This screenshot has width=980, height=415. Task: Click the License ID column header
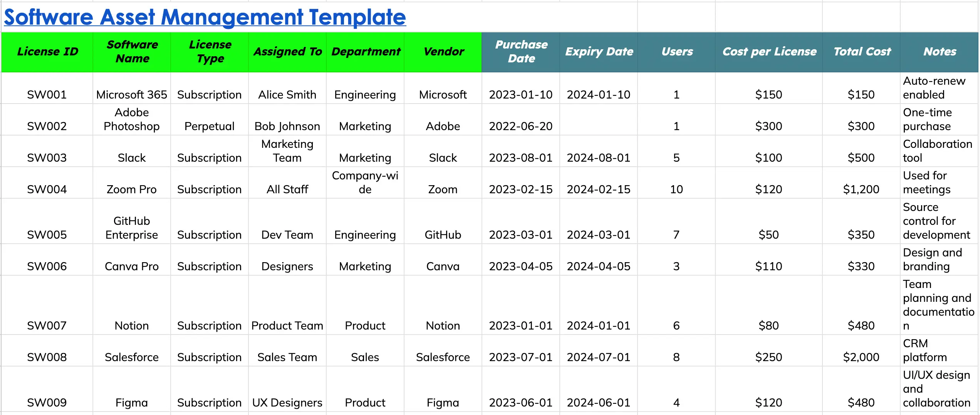click(x=47, y=52)
